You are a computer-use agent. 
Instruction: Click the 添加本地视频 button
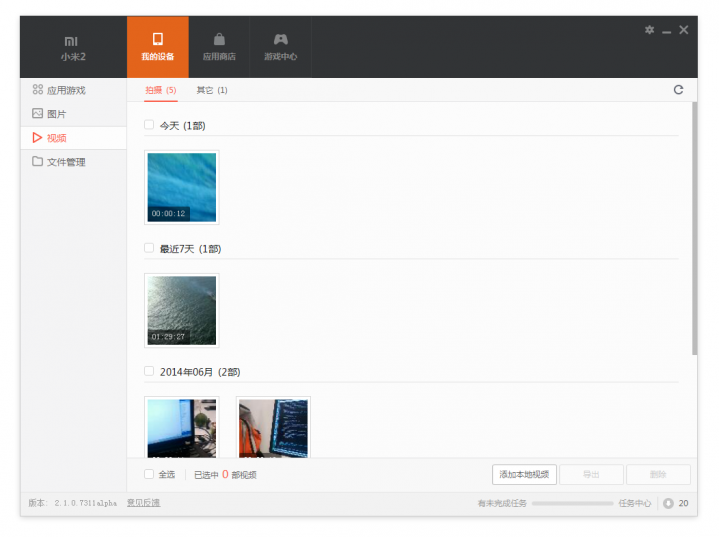click(524, 474)
